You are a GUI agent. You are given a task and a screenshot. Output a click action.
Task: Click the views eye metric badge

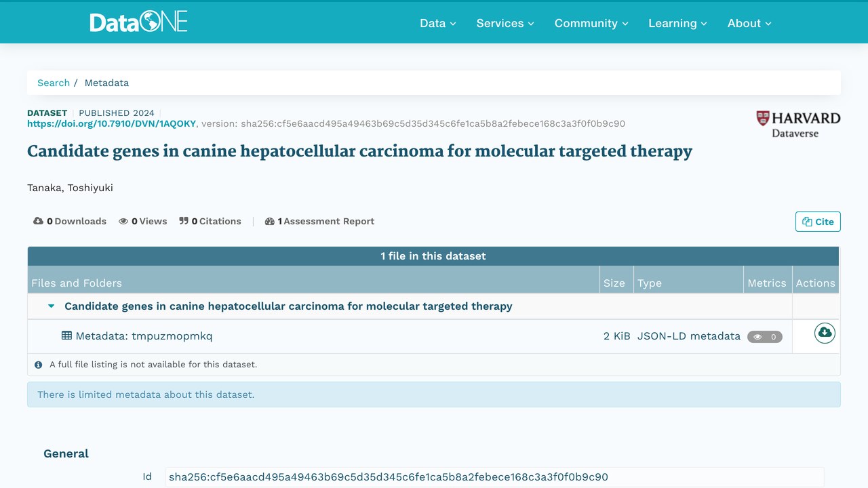[764, 337]
